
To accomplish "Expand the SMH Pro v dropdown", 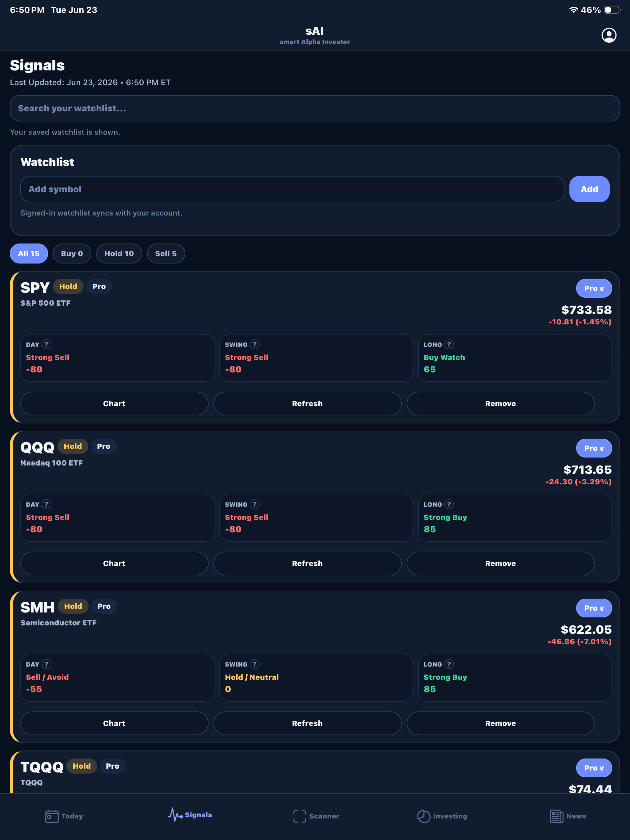I will (x=593, y=608).
